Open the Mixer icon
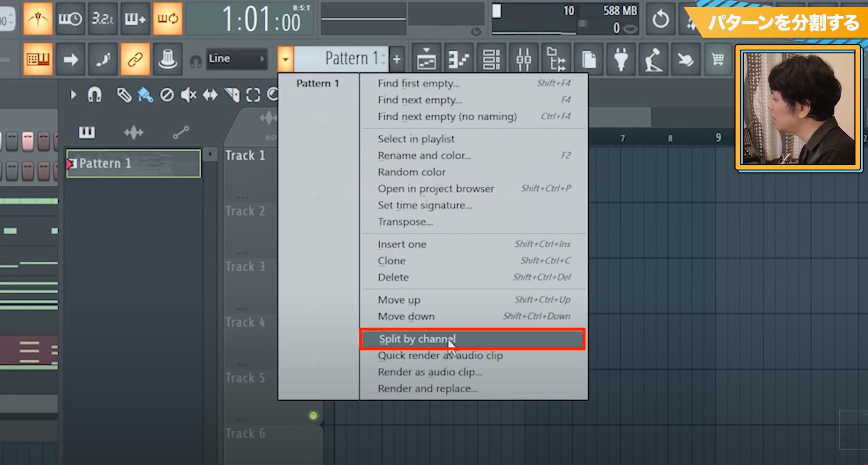Screen dimensions: 868x465 [x=524, y=59]
